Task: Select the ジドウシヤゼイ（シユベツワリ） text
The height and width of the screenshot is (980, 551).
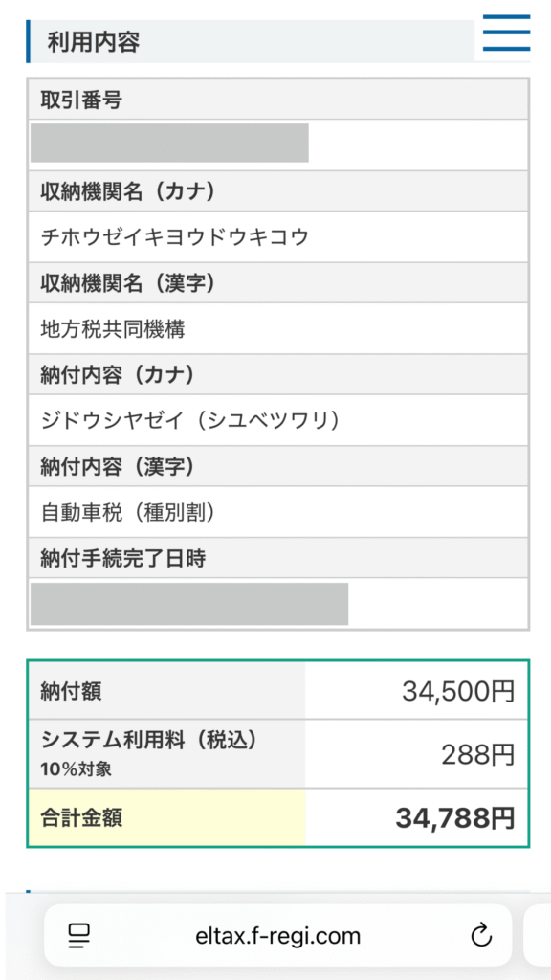Action: 193,421
